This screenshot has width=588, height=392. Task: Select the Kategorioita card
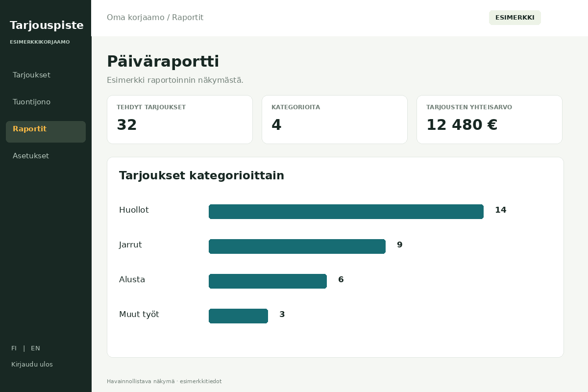[335, 120]
